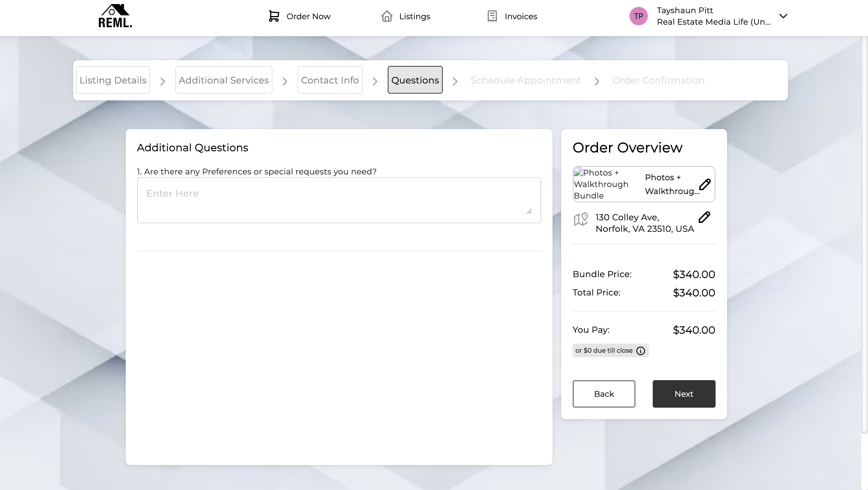Click the special requests Enter Here field
The height and width of the screenshot is (490, 868).
pyautogui.click(x=339, y=200)
